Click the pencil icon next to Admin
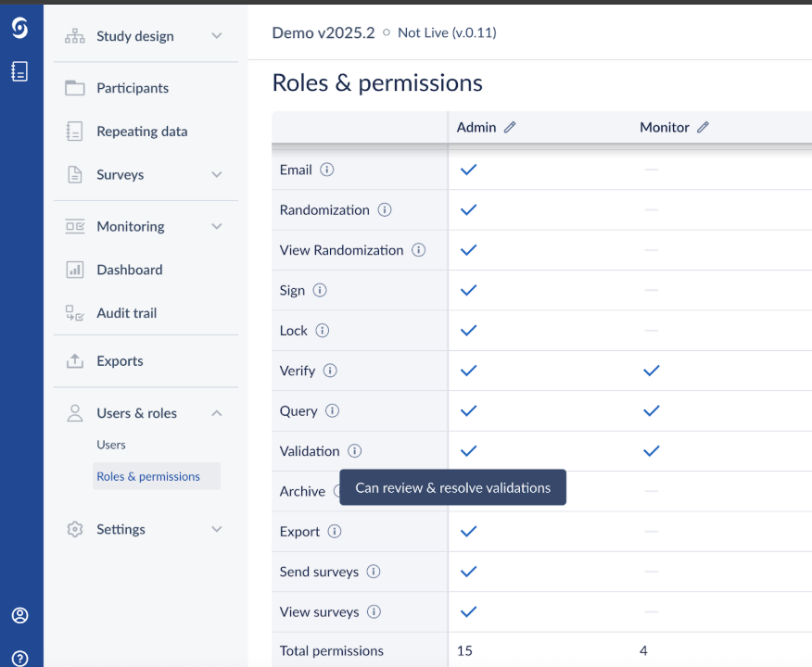The image size is (812, 667). pyautogui.click(x=510, y=127)
